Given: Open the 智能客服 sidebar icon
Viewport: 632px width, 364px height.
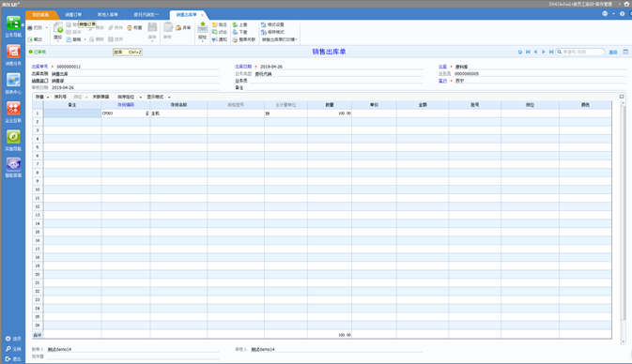Looking at the screenshot, I should coord(13,164).
